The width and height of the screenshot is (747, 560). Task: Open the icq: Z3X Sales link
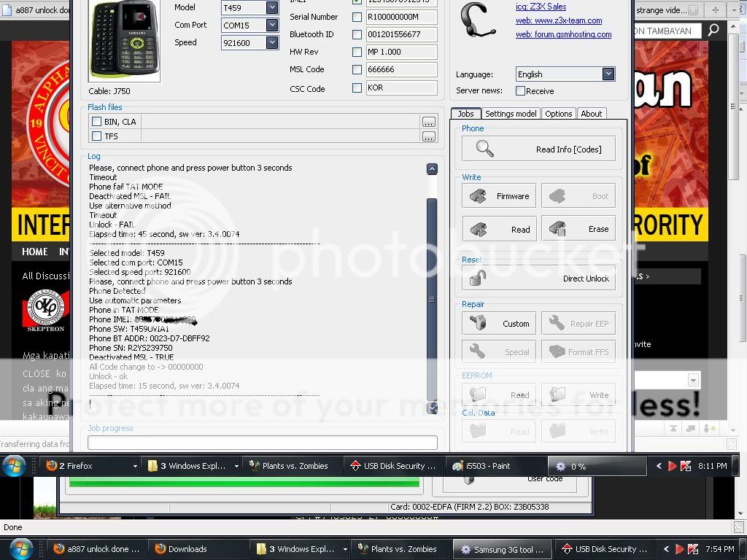(x=541, y=7)
